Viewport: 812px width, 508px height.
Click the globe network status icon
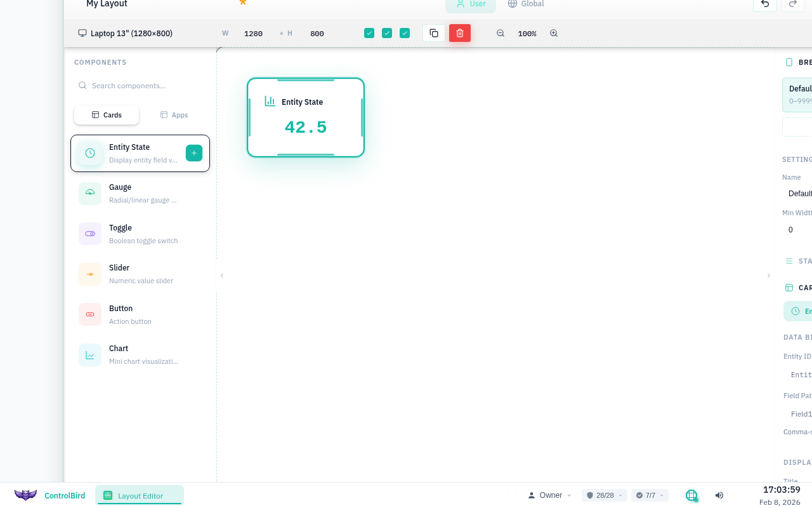pos(691,495)
